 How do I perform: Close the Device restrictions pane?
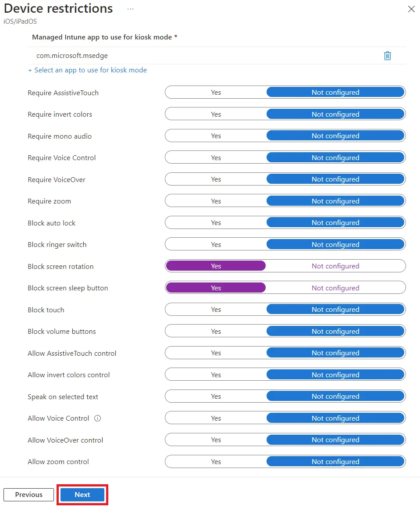[x=411, y=9]
